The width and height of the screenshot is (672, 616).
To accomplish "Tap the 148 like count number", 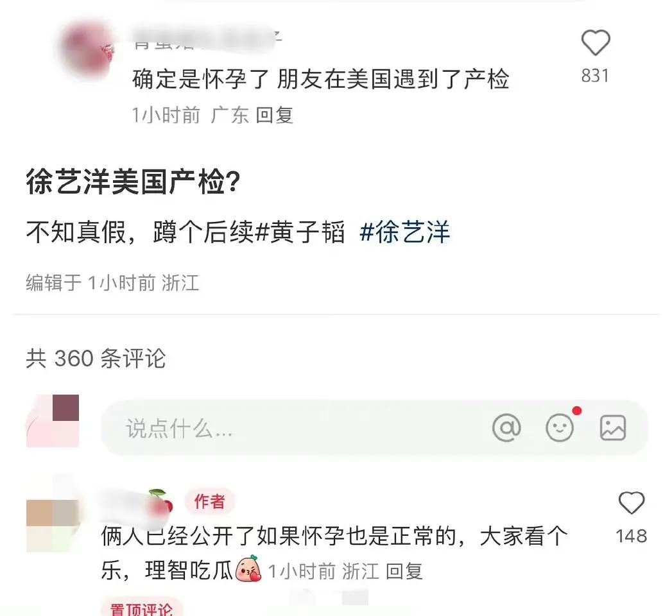I will pyautogui.click(x=632, y=536).
